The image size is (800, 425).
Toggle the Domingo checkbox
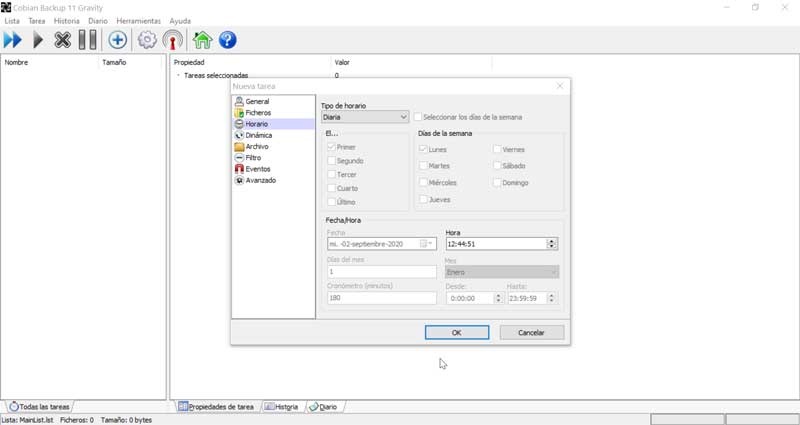point(497,182)
